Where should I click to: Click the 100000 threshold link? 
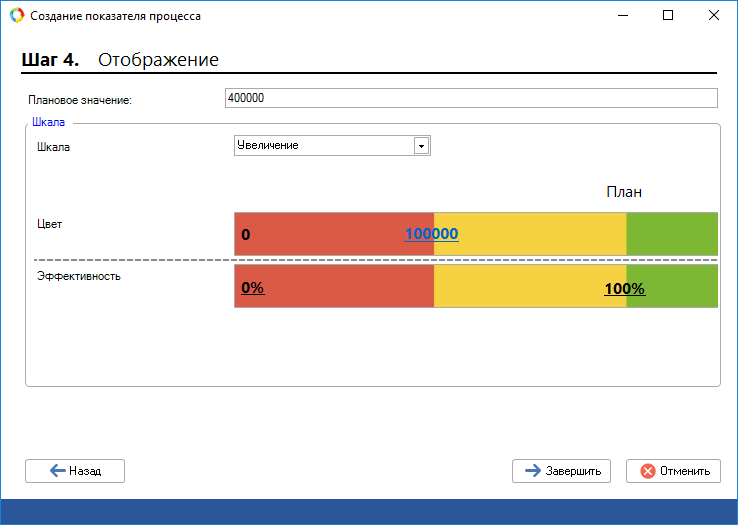pos(432,234)
